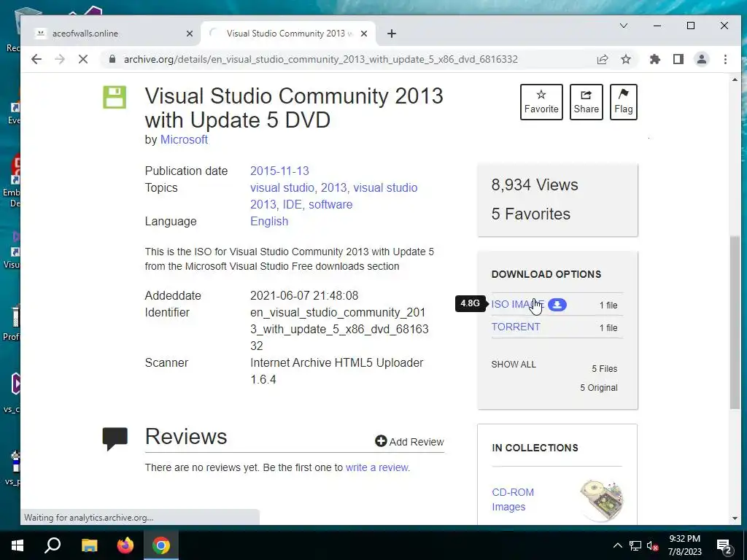This screenshot has width=747, height=560.
Task: Click the scrollbar up arrow
Action: point(735,79)
